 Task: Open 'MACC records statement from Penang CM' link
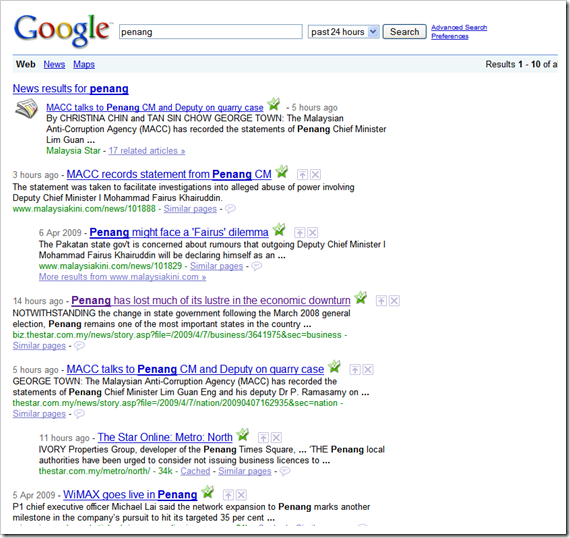tap(169, 174)
